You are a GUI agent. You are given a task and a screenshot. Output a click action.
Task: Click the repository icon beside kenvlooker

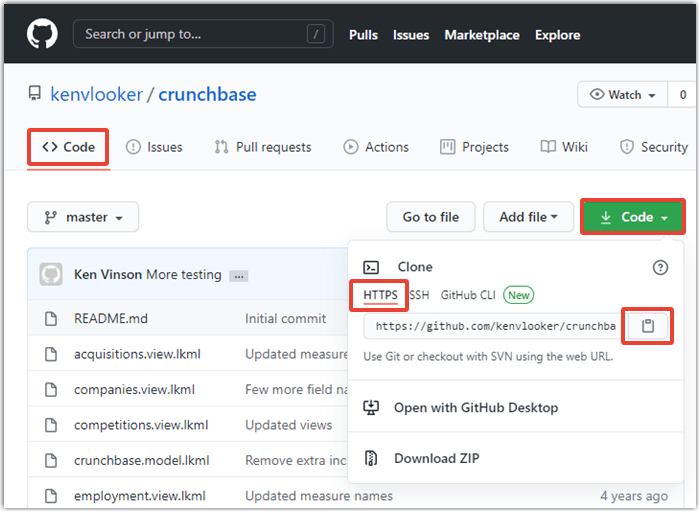35,94
